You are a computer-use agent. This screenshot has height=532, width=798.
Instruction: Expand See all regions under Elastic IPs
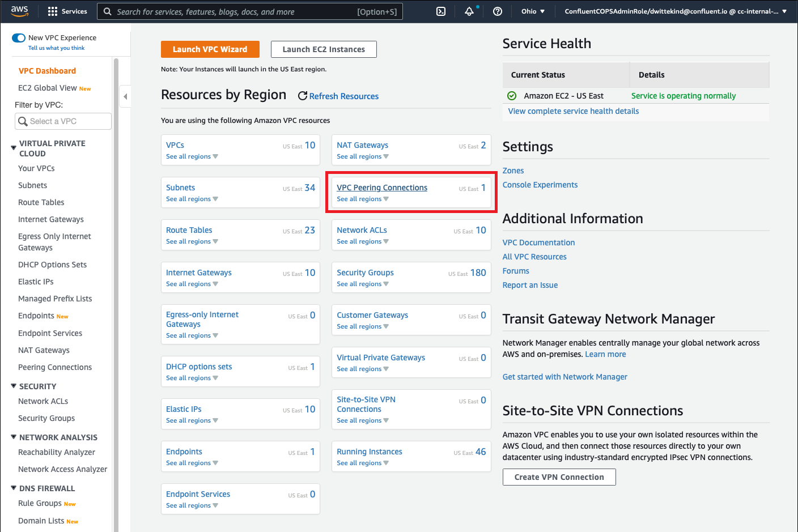pos(192,420)
